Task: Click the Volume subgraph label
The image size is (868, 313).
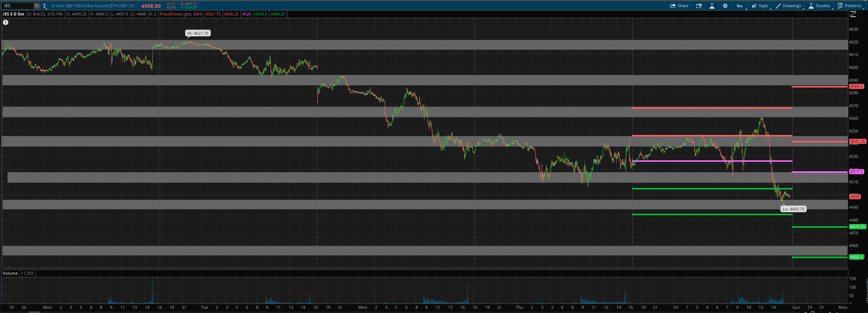Action: coord(10,273)
